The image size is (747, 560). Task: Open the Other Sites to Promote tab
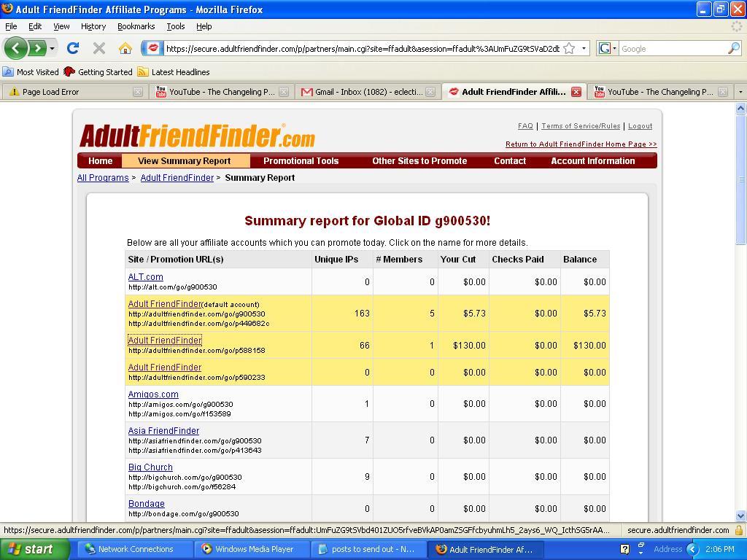[419, 161]
